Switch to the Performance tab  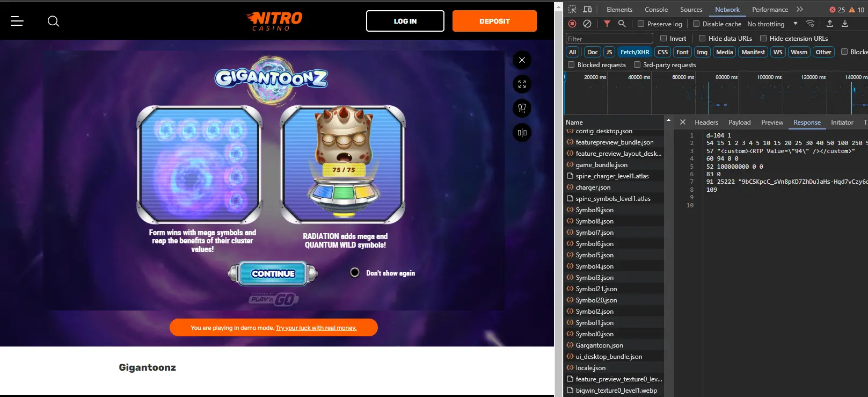[770, 10]
